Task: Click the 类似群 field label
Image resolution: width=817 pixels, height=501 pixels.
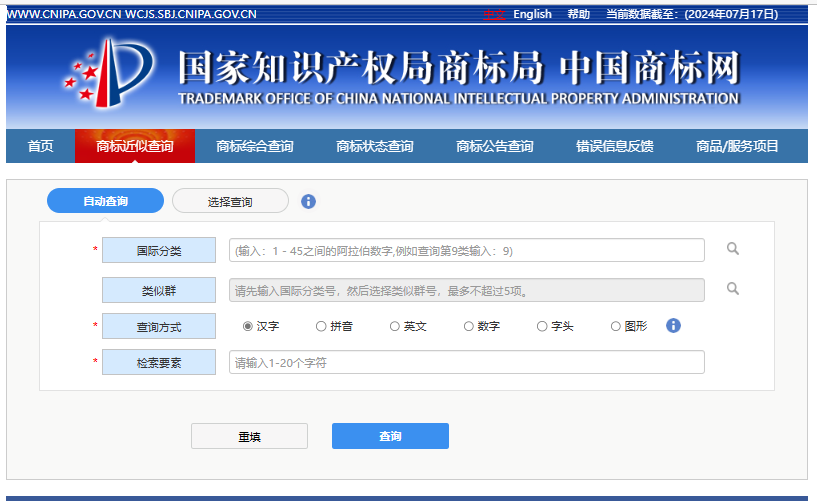Action: [159, 291]
